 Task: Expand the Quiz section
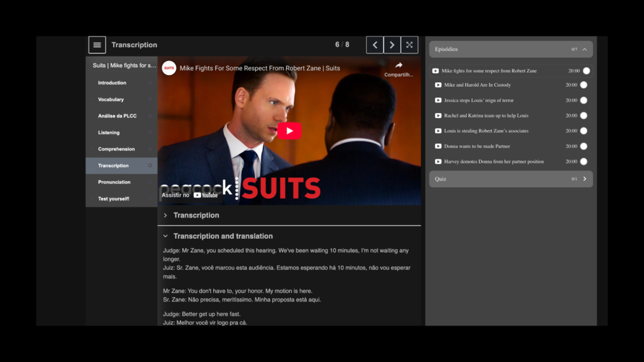tap(584, 179)
